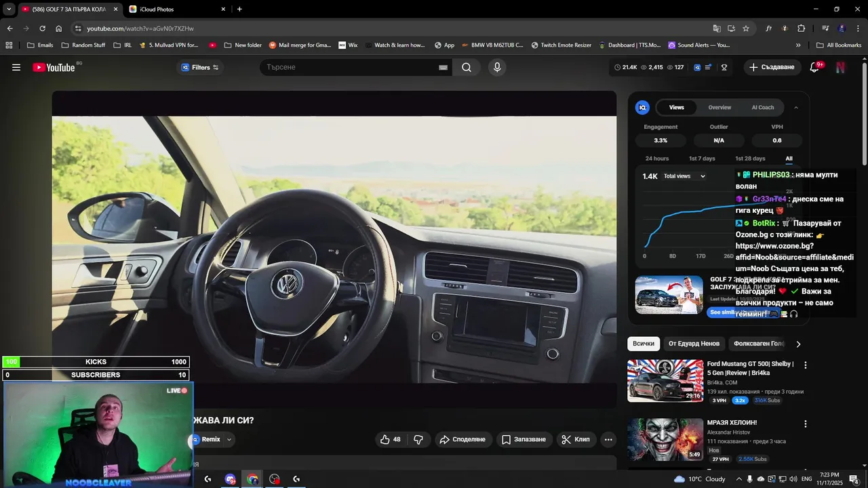Click the Клип clip button
The image size is (868, 488).
576,439
